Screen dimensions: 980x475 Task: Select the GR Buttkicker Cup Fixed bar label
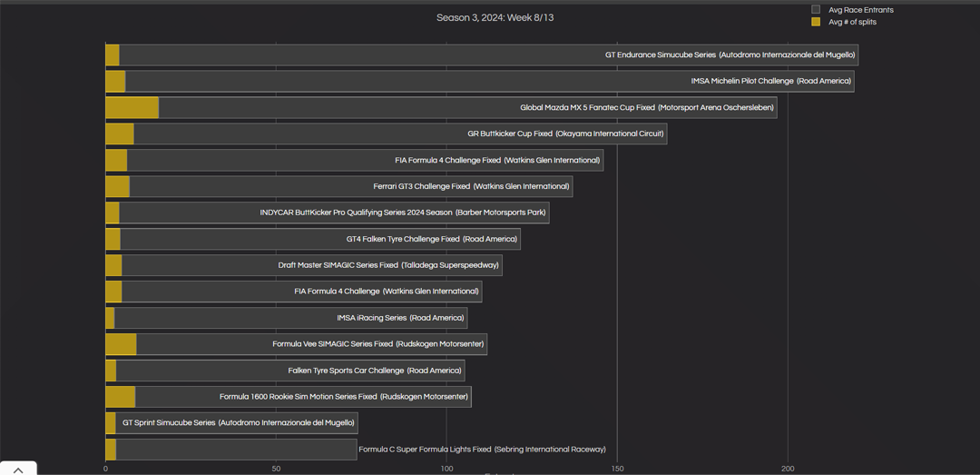click(565, 134)
